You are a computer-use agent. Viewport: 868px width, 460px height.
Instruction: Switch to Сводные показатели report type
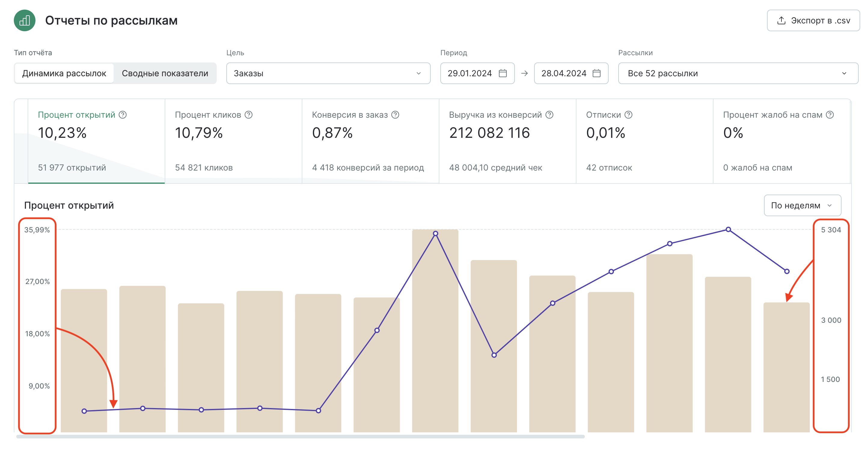[x=165, y=73]
